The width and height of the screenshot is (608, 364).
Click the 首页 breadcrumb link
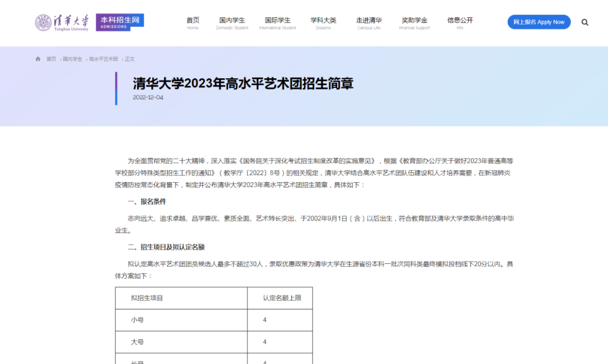point(51,59)
